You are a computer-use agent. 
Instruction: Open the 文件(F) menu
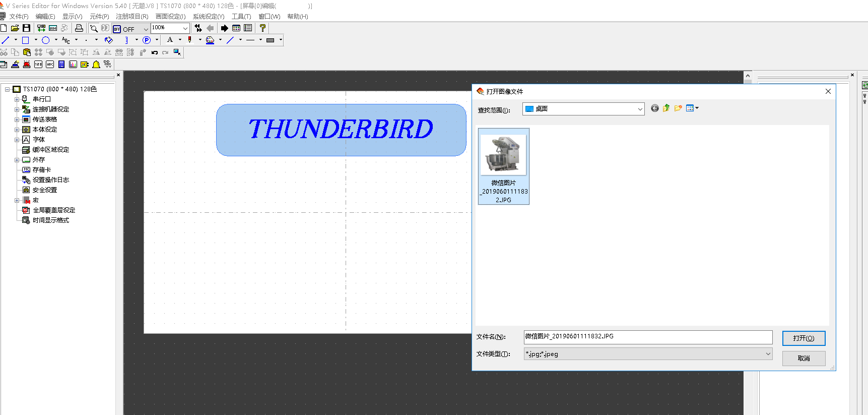[x=19, y=17]
